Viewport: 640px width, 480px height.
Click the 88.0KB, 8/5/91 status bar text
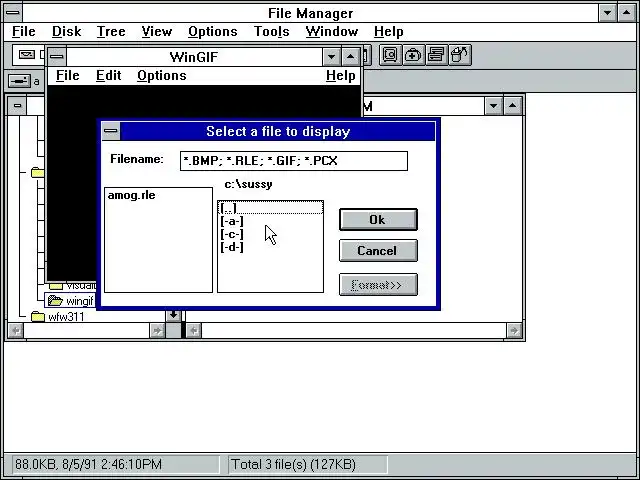tap(88, 464)
